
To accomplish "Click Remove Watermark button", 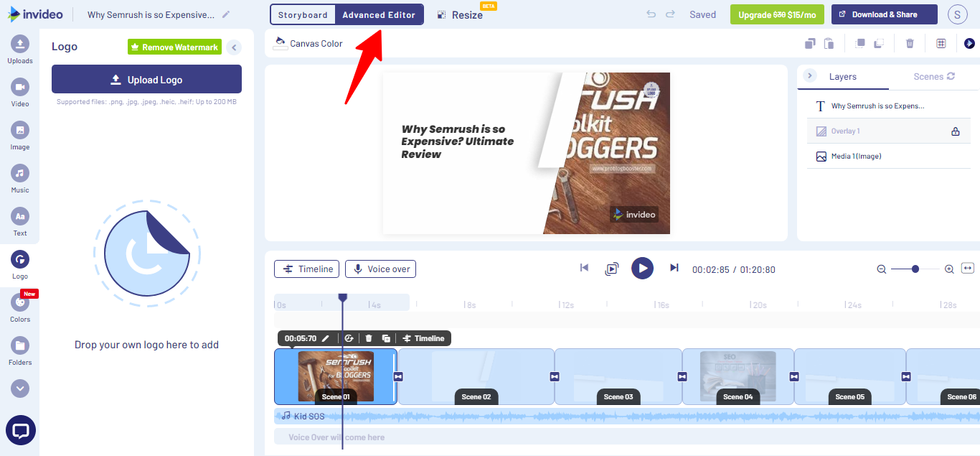I will 174,47.
